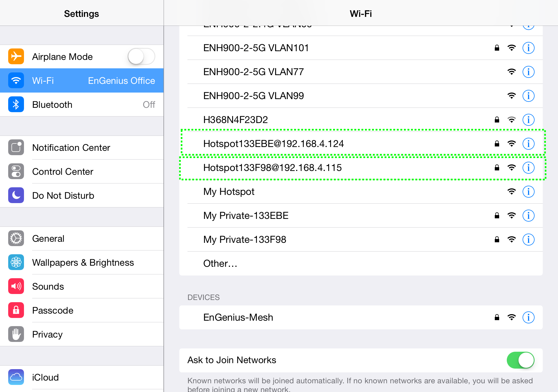Open Passcode settings
This screenshot has height=392, width=558.
(82, 310)
